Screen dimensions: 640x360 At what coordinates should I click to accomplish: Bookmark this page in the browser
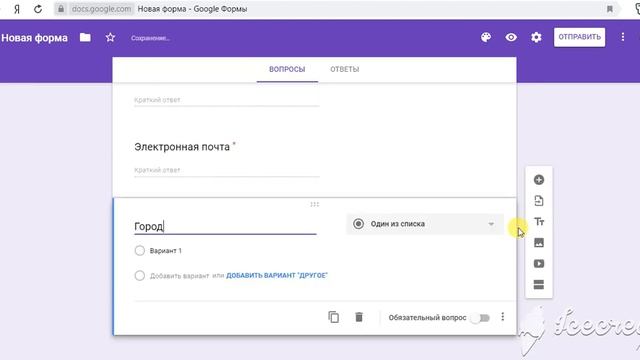coord(610,9)
